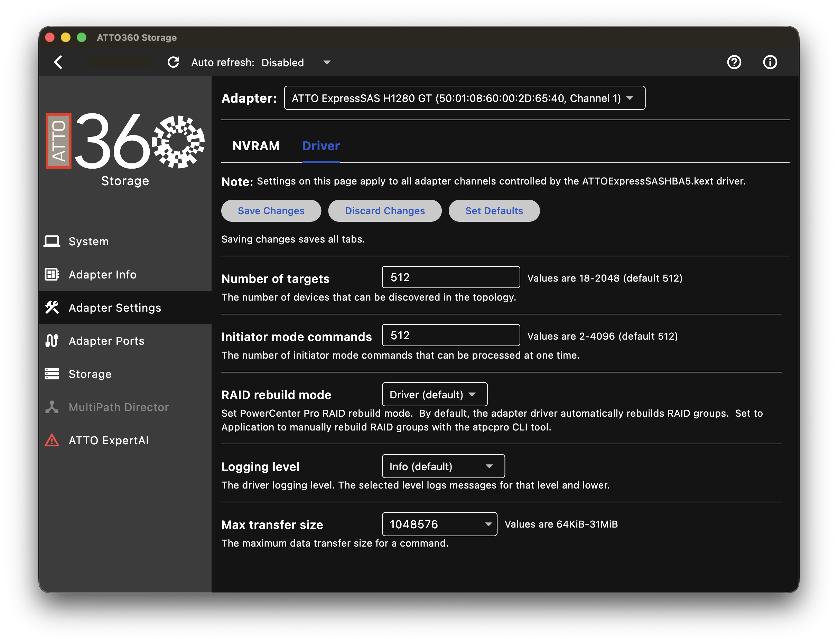Open Storage in the sidebar

point(90,374)
